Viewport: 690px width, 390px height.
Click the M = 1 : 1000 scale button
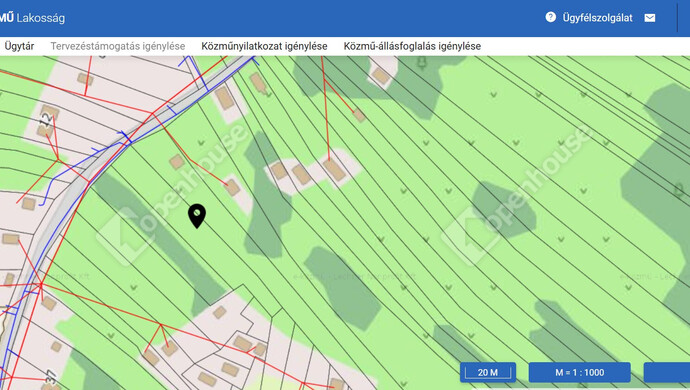(x=580, y=372)
